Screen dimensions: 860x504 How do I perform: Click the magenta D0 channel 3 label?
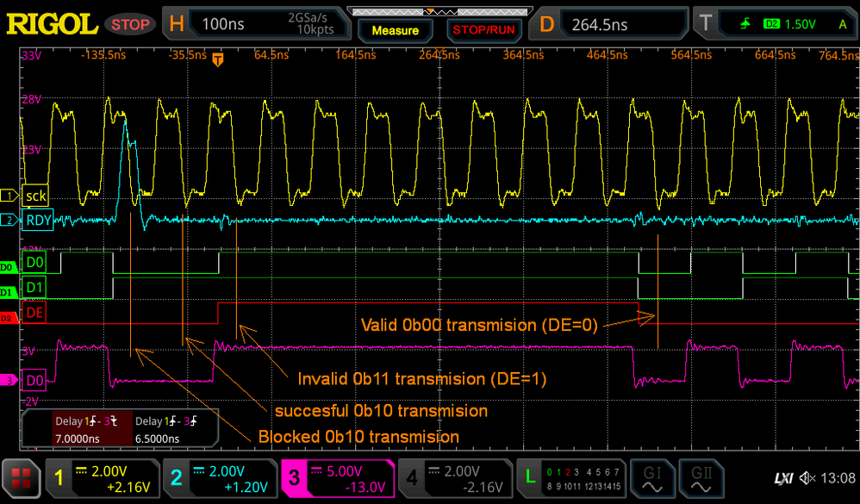click(x=34, y=380)
